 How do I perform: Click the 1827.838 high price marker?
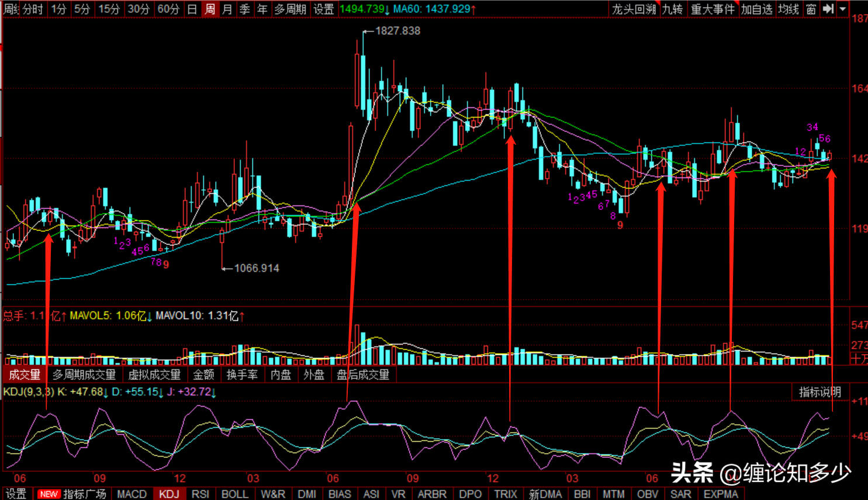pos(397,31)
